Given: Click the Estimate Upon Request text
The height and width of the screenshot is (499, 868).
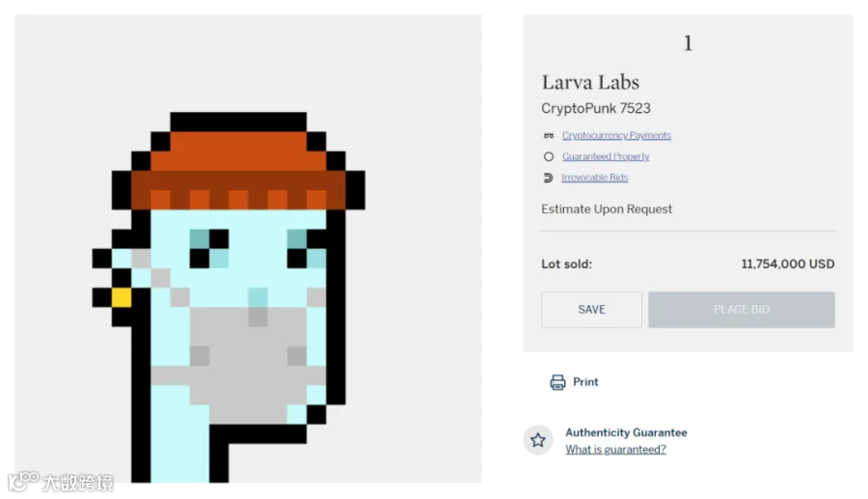Looking at the screenshot, I should pos(607,209).
